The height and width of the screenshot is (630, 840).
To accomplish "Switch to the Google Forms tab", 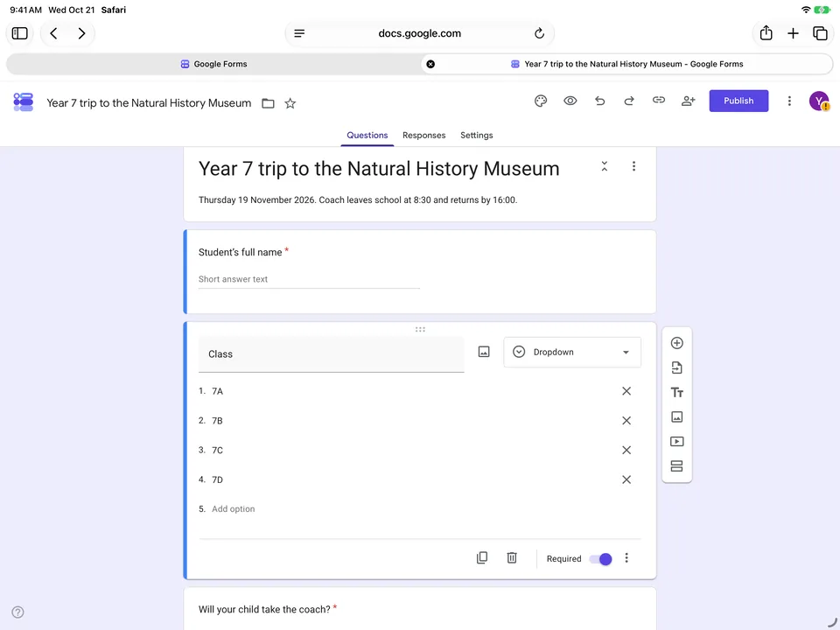I will [213, 64].
